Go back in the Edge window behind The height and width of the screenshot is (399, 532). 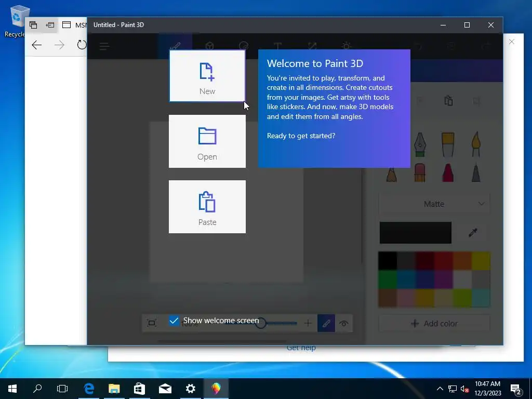(x=36, y=45)
